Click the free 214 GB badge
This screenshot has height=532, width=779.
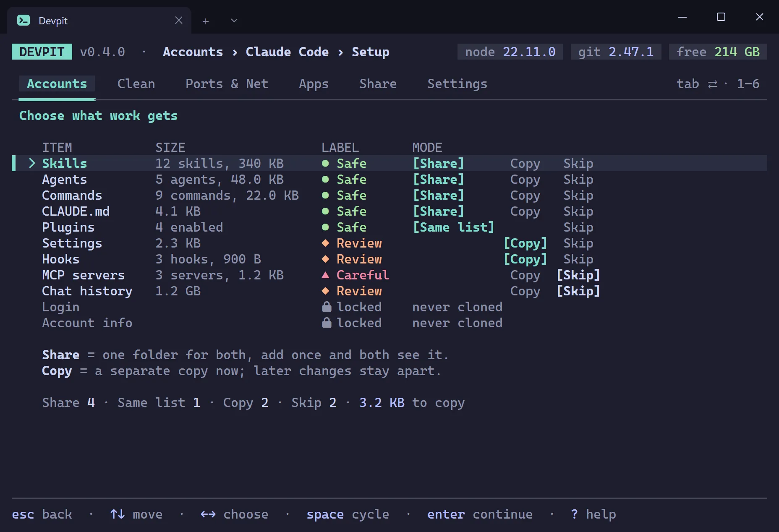[x=718, y=52]
